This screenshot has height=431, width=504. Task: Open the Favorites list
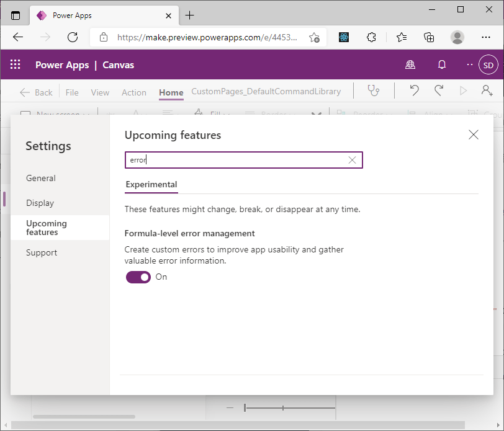click(x=402, y=37)
